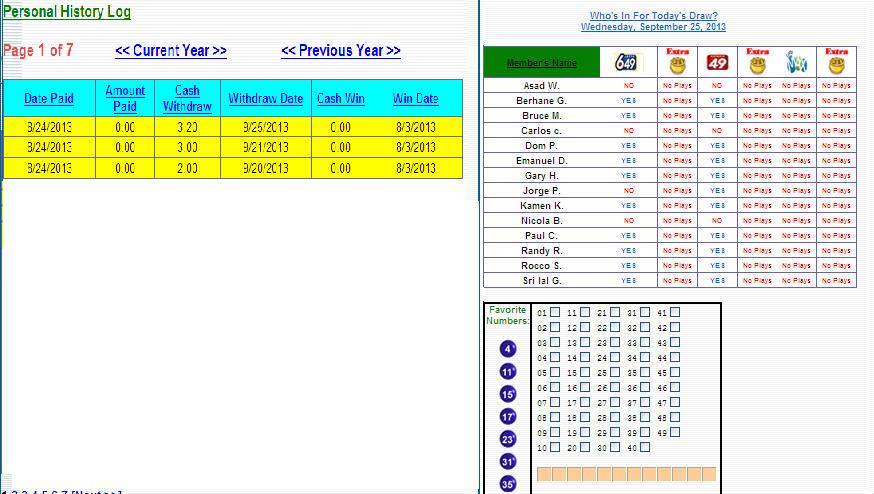Click the Lotto Max logo icon
The image size is (874, 494).
tap(796, 63)
